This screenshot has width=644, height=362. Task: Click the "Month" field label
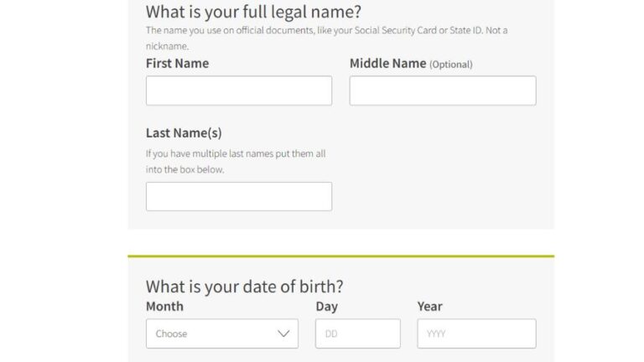point(164,307)
